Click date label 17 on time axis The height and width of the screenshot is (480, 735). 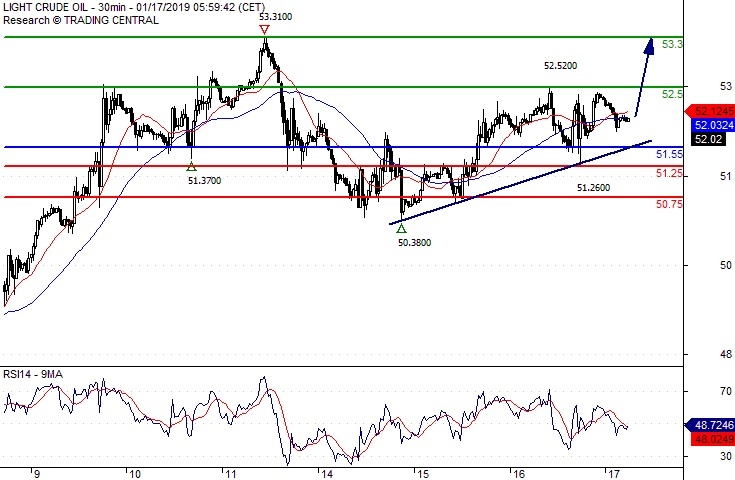click(x=615, y=474)
